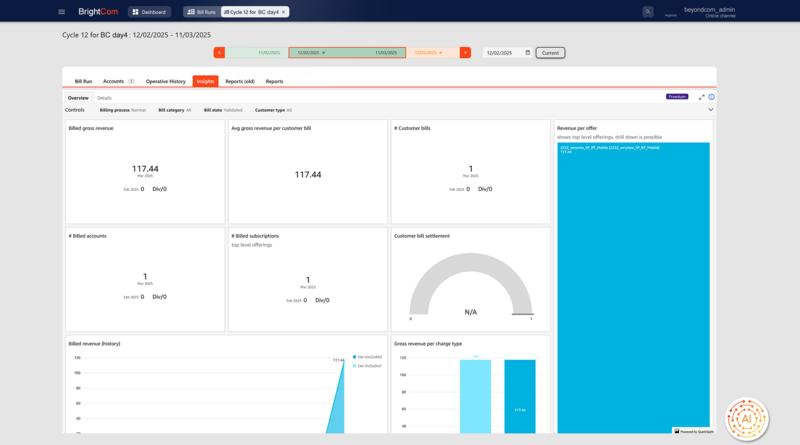800x445 pixels.
Task: Expand insights to fullscreen with arrows icon
Action: (702, 97)
